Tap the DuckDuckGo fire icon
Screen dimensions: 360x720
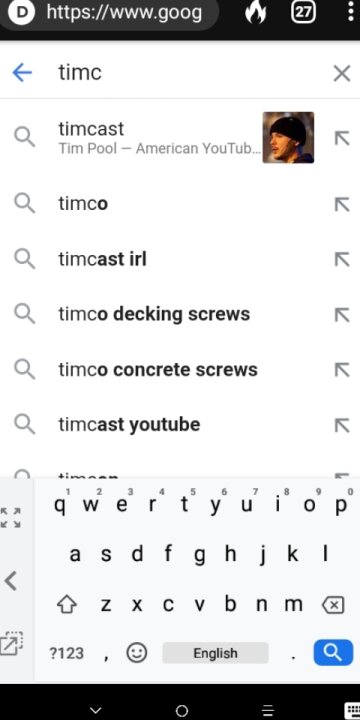coord(256,12)
